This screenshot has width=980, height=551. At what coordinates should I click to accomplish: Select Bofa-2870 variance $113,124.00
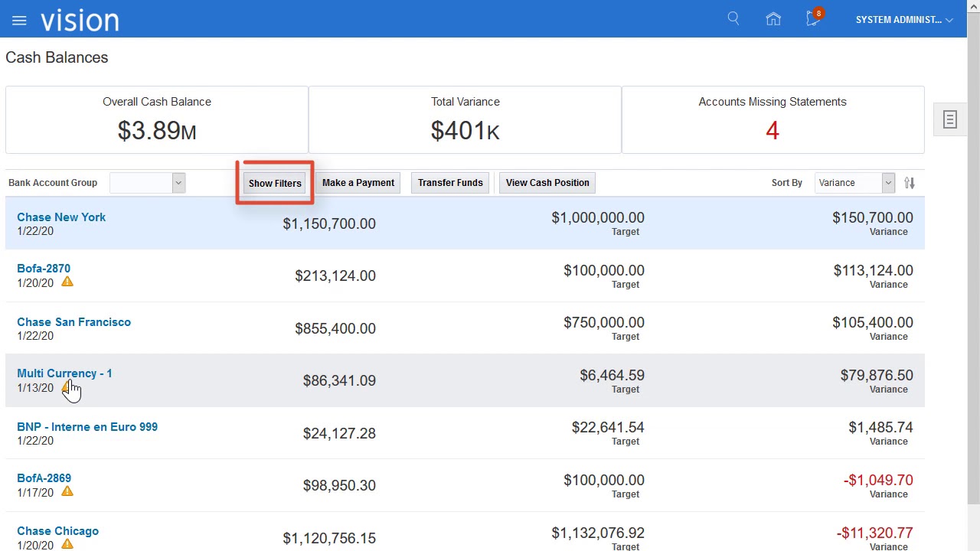point(873,270)
